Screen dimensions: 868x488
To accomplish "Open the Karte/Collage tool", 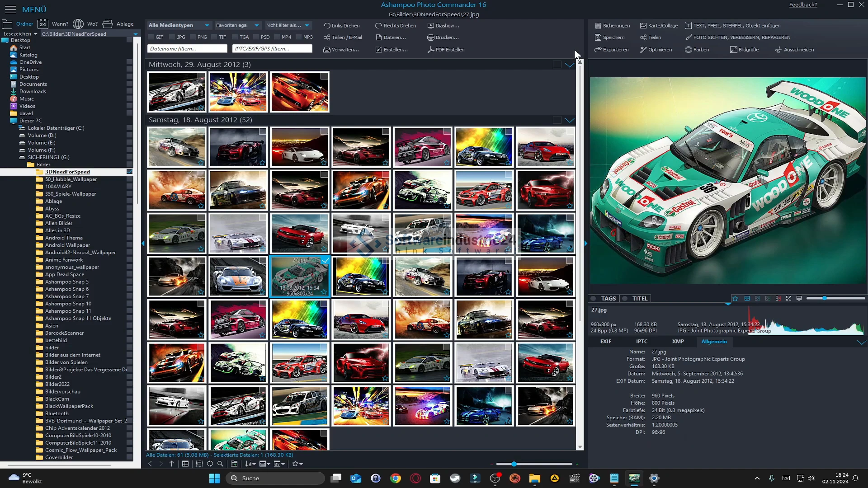I will coord(659,26).
